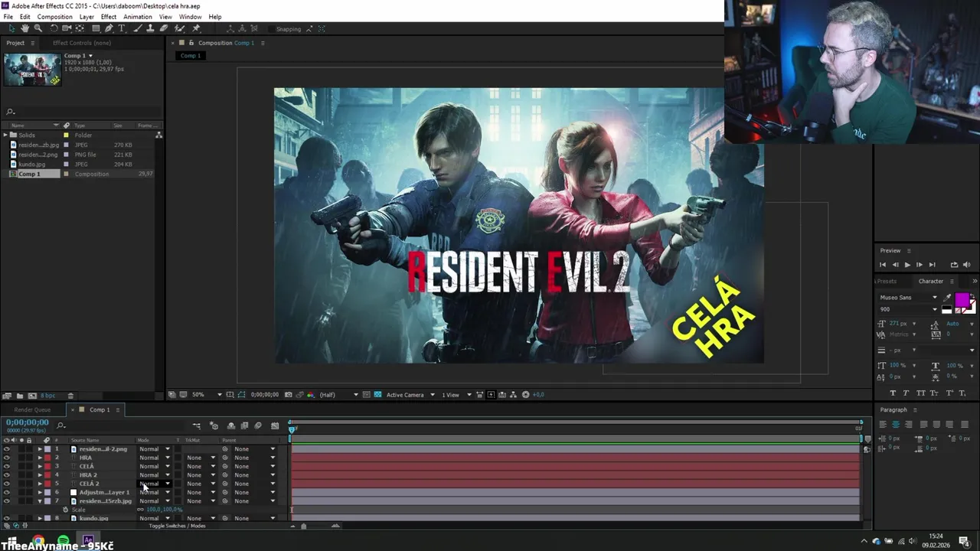The image size is (980, 551).
Task: Set black and white default colors swatch
Action: pyautogui.click(x=946, y=310)
